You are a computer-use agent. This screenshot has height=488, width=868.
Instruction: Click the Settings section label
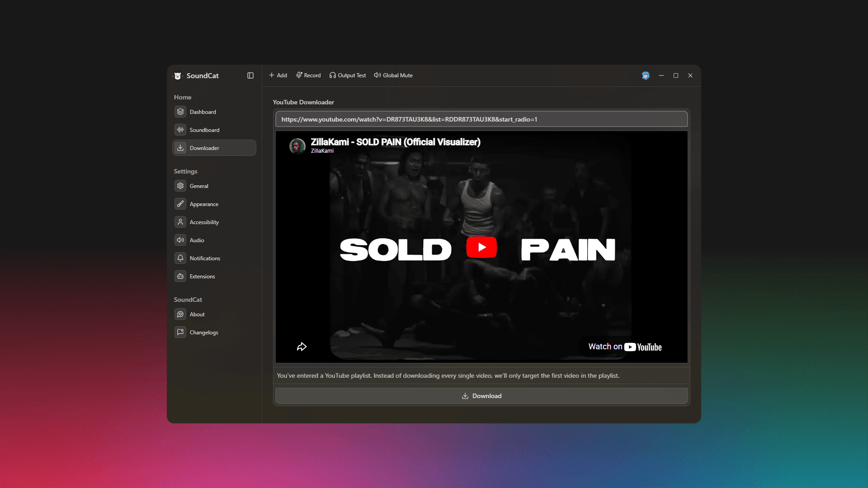point(185,171)
